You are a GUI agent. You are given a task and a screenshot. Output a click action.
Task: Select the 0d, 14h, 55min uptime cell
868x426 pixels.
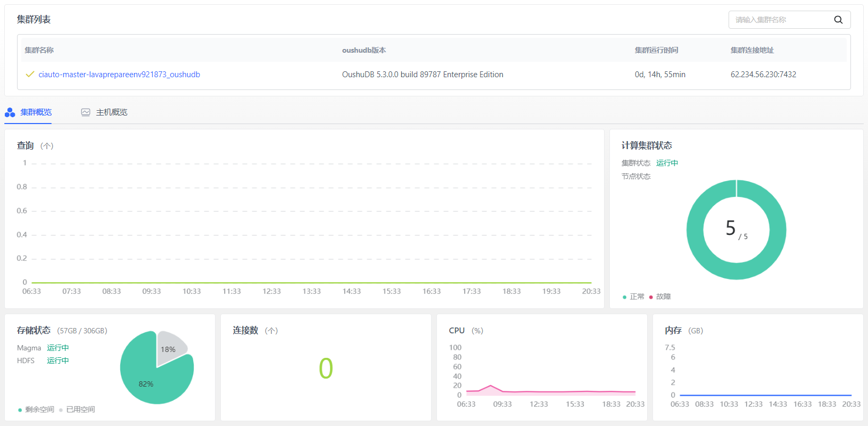[x=660, y=75]
